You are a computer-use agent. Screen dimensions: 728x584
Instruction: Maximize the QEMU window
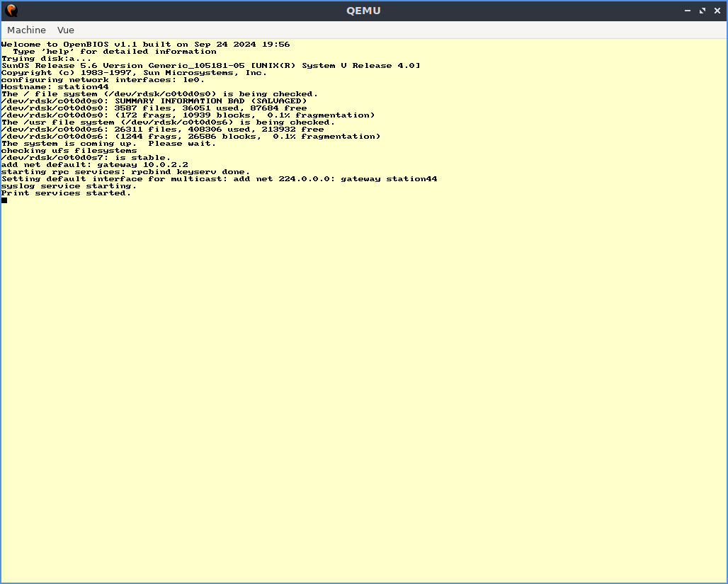tap(703, 11)
